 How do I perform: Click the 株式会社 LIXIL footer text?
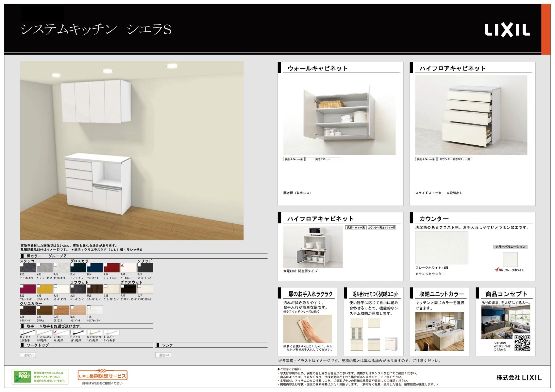coord(519,378)
